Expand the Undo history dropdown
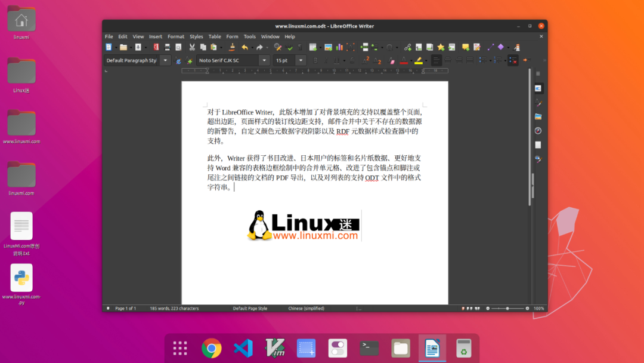The width and height of the screenshot is (644, 363). (x=252, y=47)
